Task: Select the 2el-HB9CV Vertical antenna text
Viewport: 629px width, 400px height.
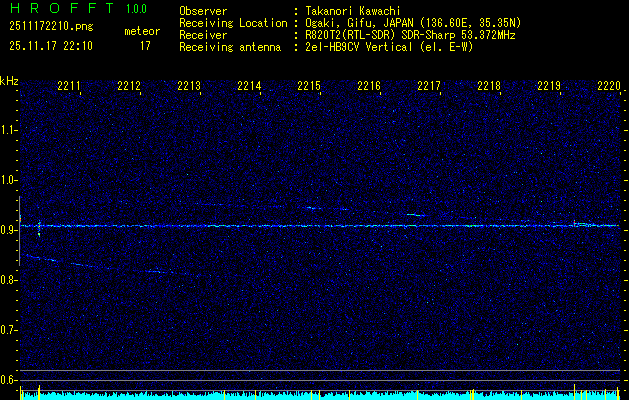Action: tap(389, 47)
